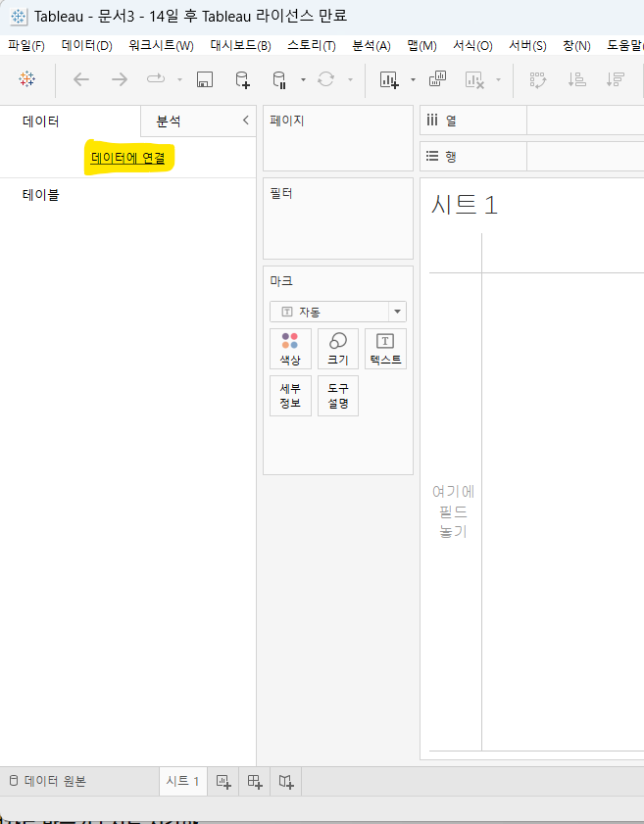Click the 여기에 필드 놓기 drop area
This screenshot has height=824, width=644.
453,511
